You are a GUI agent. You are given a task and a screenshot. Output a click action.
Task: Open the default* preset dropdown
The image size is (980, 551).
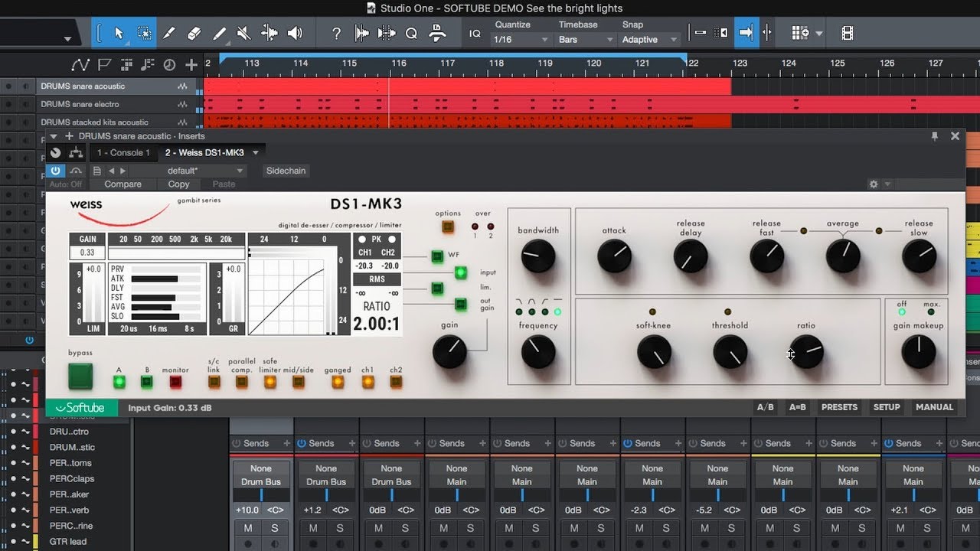pyautogui.click(x=205, y=171)
